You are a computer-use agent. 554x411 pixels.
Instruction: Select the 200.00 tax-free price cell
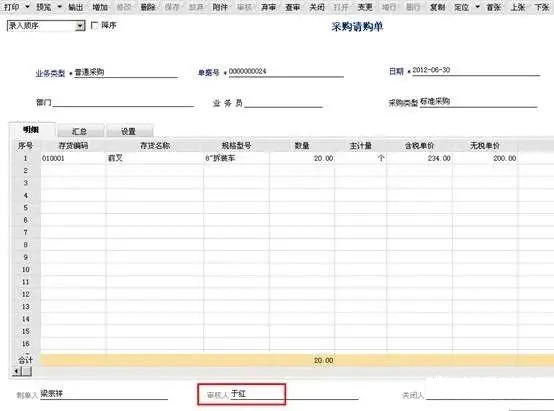click(x=485, y=158)
